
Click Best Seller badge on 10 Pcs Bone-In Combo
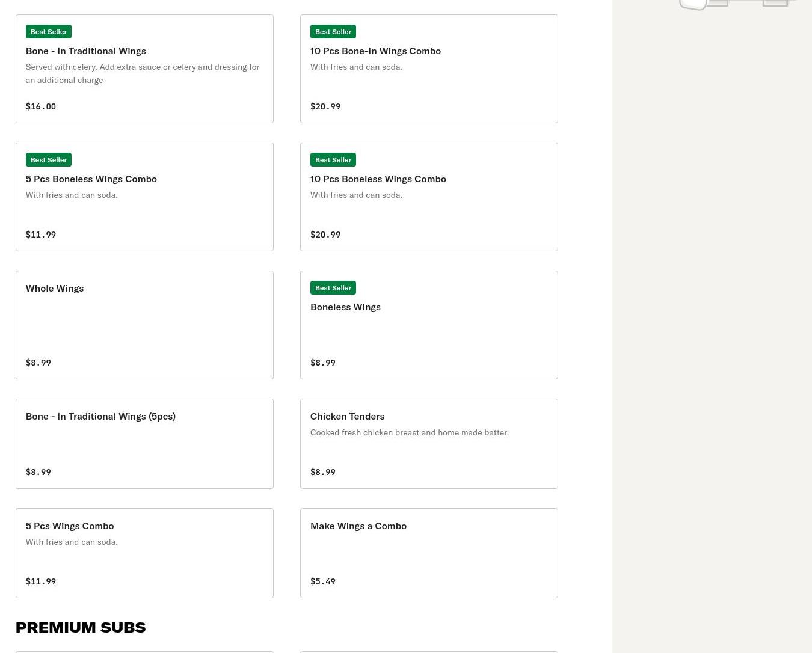tap(333, 31)
